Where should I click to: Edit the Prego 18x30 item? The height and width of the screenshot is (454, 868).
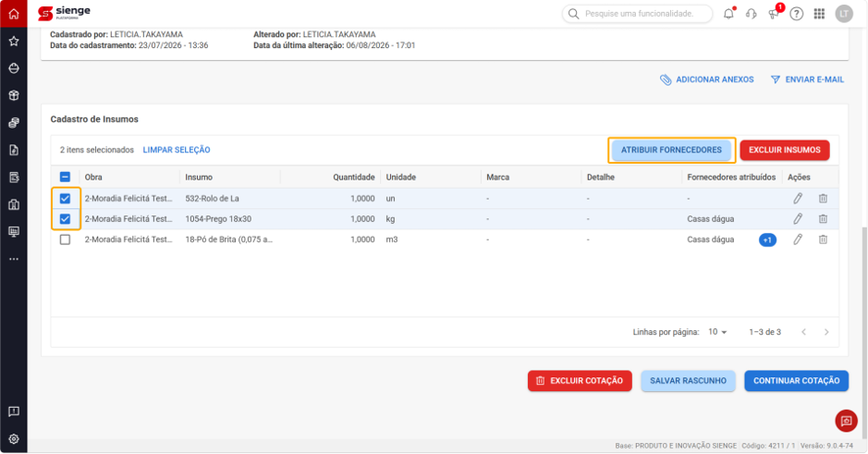[x=798, y=219]
